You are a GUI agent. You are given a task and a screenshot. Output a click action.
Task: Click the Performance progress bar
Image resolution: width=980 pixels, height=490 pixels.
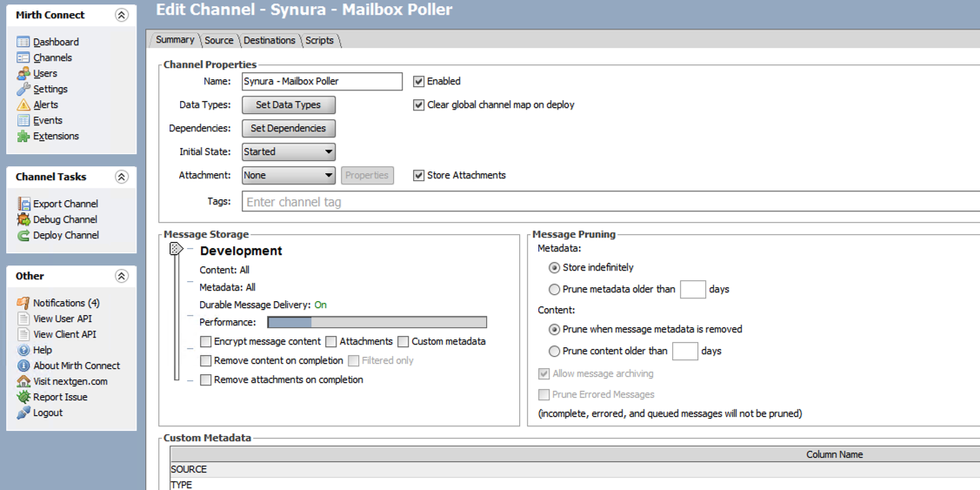377,322
